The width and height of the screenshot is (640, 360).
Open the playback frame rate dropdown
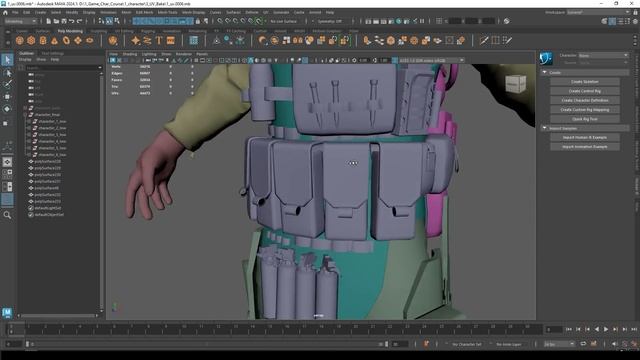coord(559,344)
